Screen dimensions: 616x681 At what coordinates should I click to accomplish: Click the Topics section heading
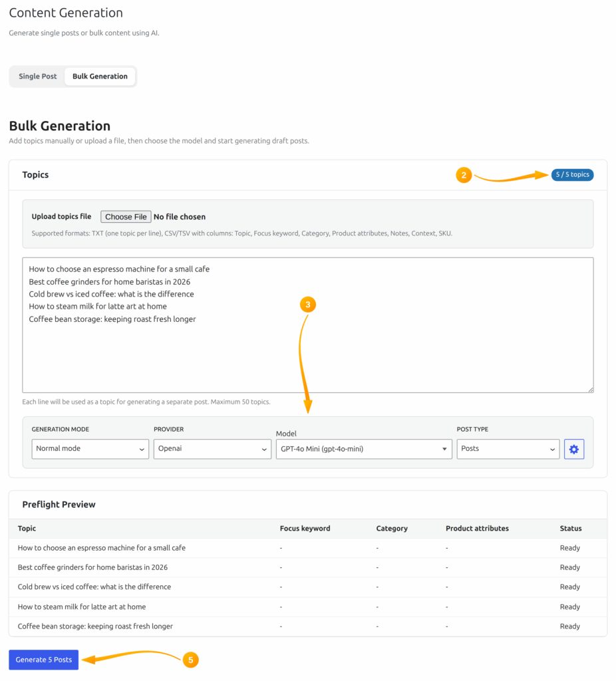coord(36,175)
